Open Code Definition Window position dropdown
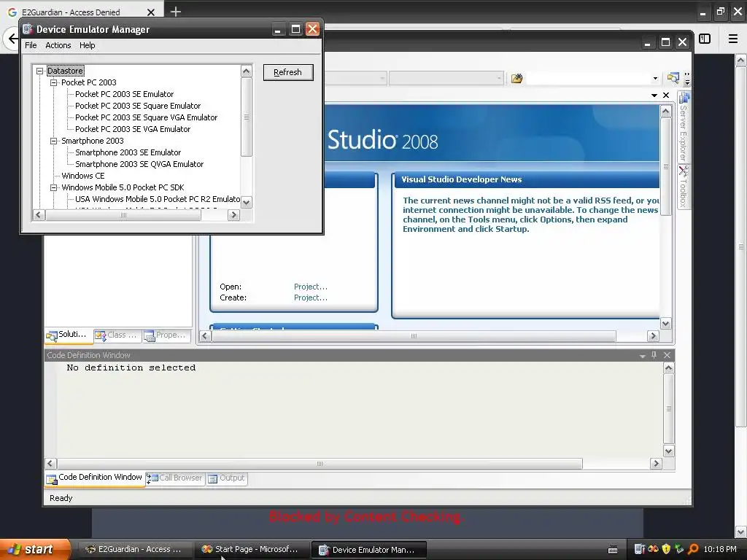This screenshot has height=560, width=747. [x=642, y=356]
